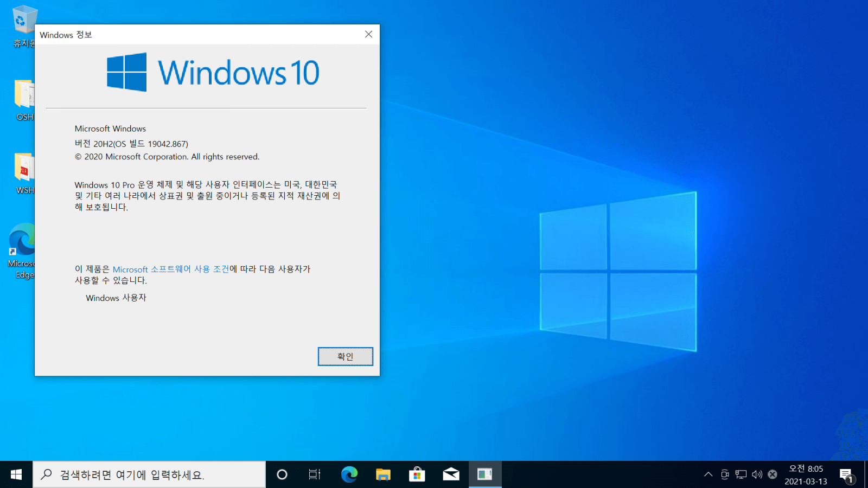Click the 확인 button in Windows 정보

(345, 356)
